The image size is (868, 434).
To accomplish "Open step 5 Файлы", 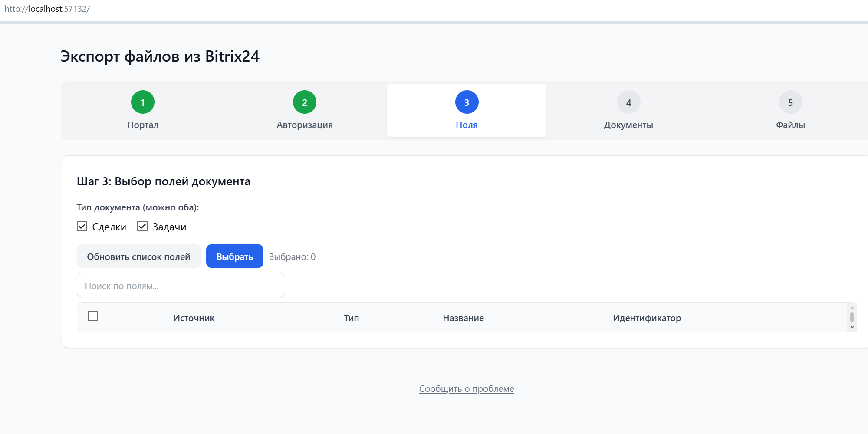I will (790, 110).
